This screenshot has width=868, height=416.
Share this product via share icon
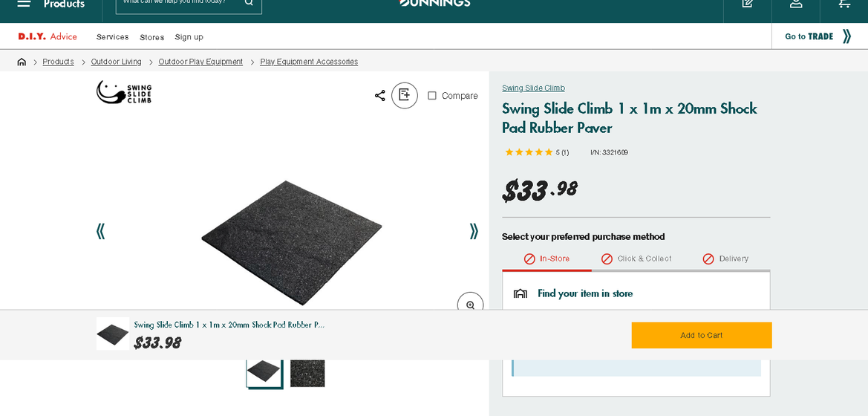click(x=379, y=96)
